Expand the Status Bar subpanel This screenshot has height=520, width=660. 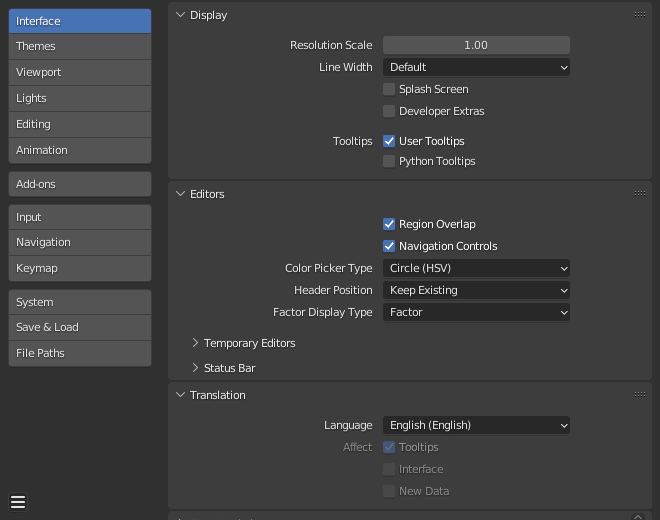[196, 368]
